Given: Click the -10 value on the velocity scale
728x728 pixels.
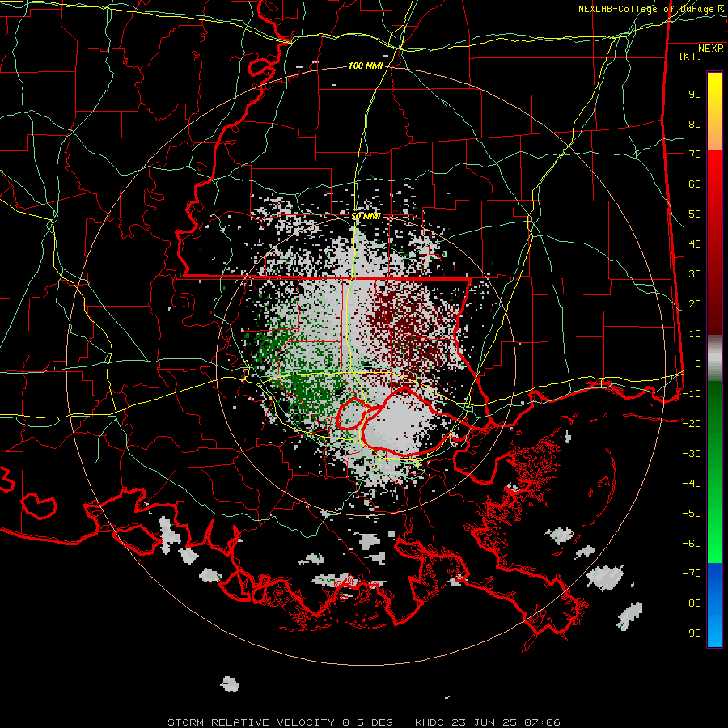Looking at the screenshot, I should point(692,394).
